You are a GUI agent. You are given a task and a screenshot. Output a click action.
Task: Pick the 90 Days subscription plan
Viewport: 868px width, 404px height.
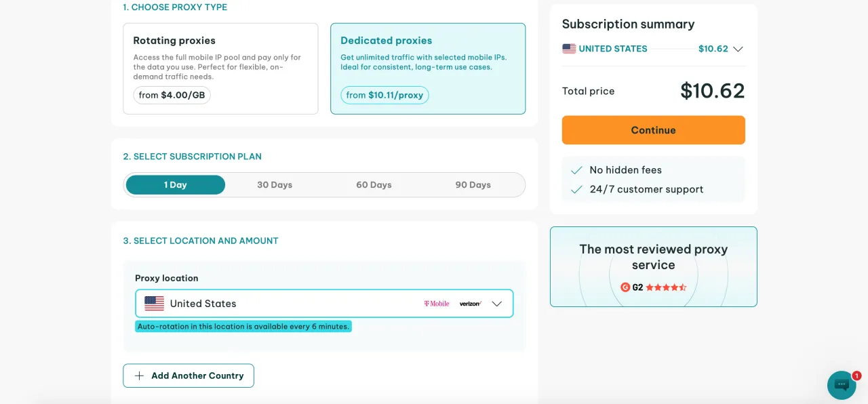coord(473,185)
